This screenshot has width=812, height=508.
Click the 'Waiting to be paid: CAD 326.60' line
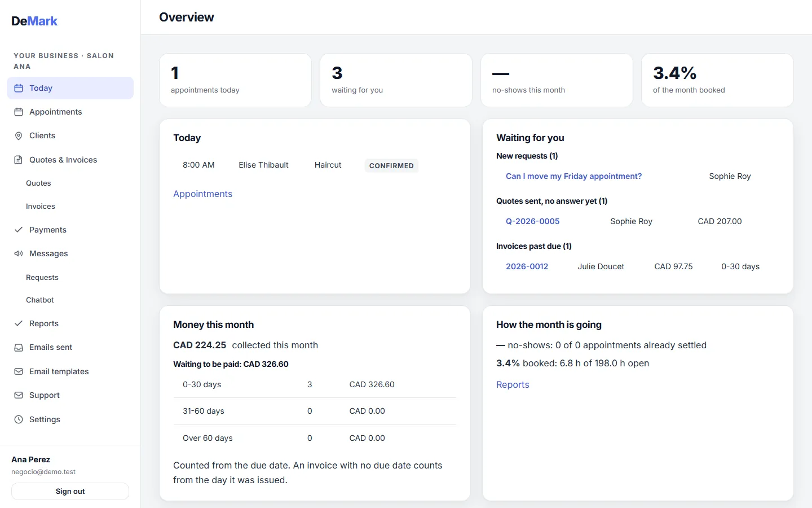click(x=231, y=364)
